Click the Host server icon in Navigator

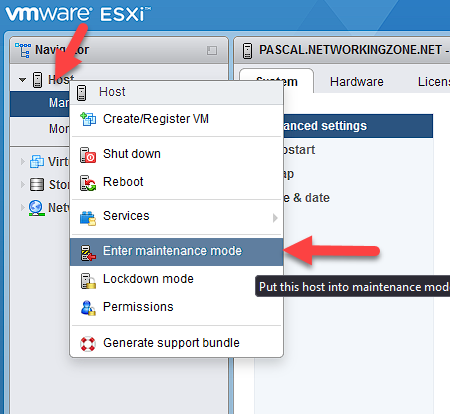click(37, 80)
